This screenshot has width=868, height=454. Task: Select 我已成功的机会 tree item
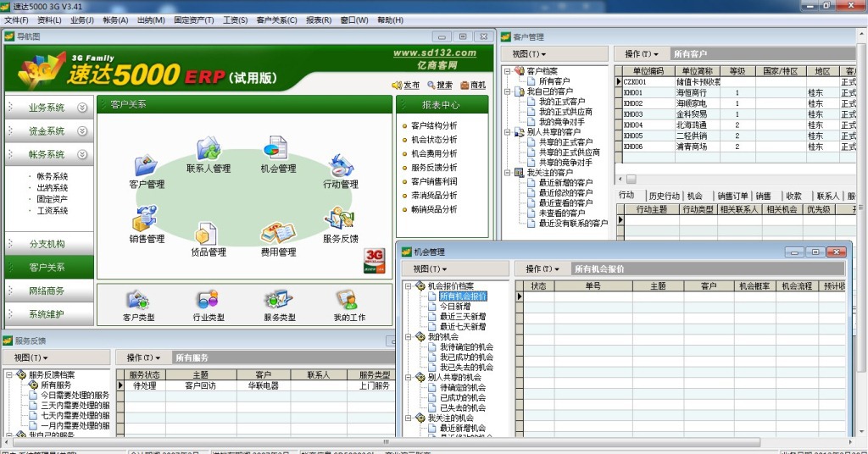tap(466, 357)
